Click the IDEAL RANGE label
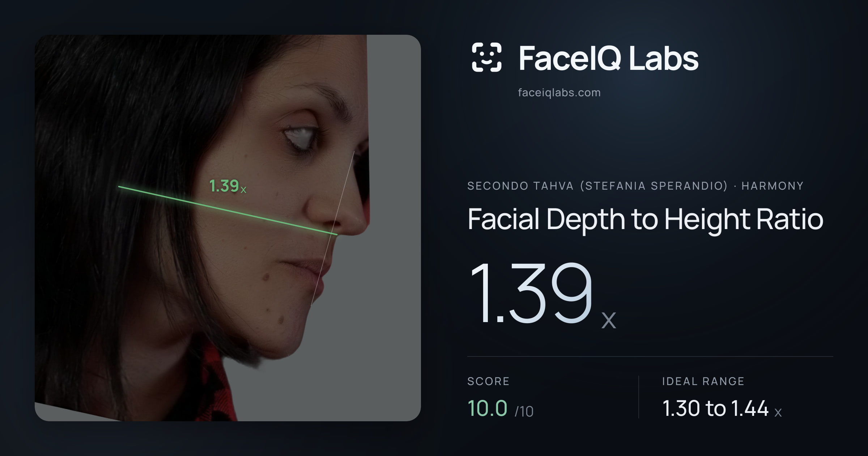Screen dimensions: 868x456 pos(703,381)
